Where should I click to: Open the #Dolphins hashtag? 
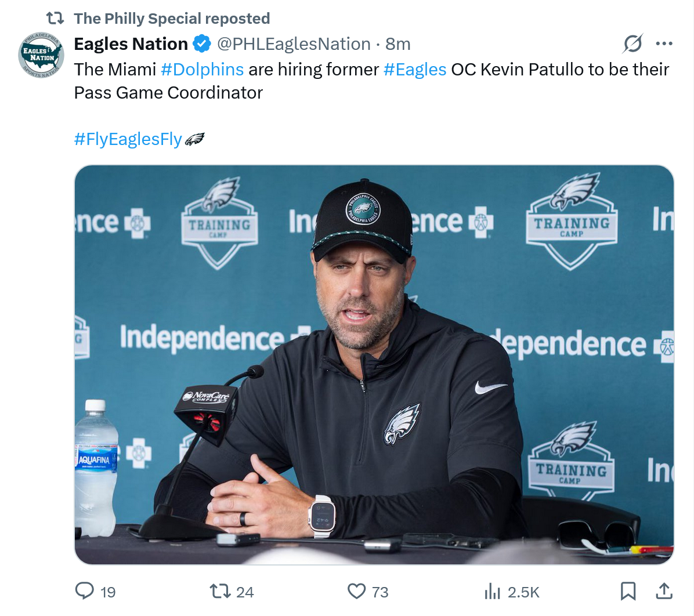pyautogui.click(x=202, y=70)
